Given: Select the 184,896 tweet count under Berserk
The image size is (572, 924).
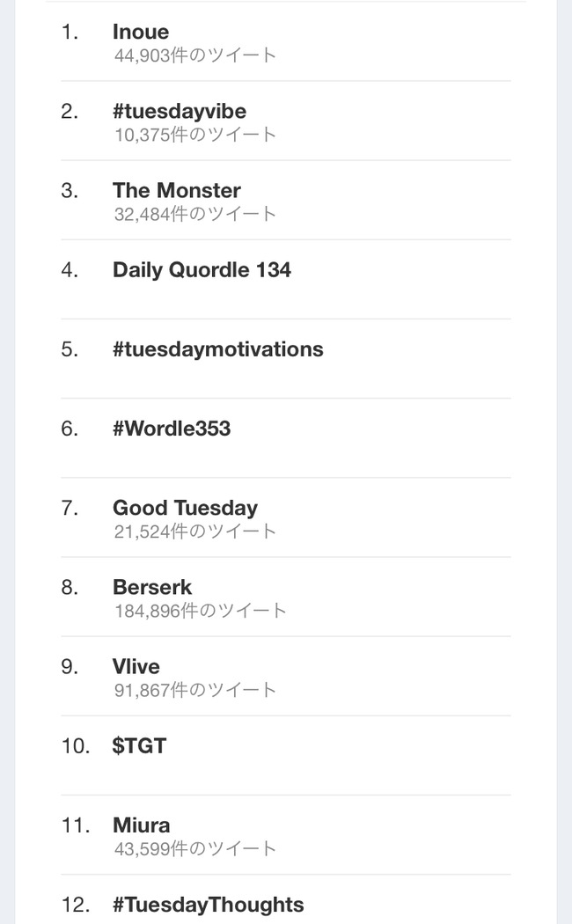Looking at the screenshot, I should click(x=201, y=610).
